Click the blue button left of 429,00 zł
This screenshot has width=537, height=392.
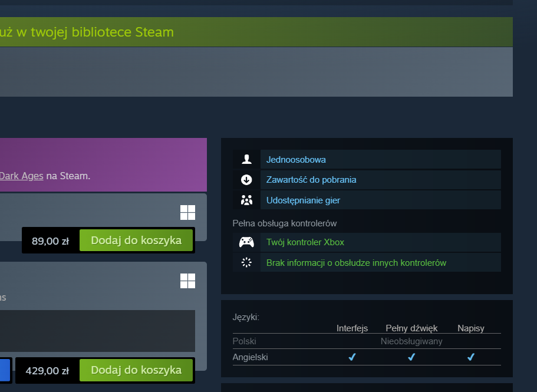coord(5,370)
